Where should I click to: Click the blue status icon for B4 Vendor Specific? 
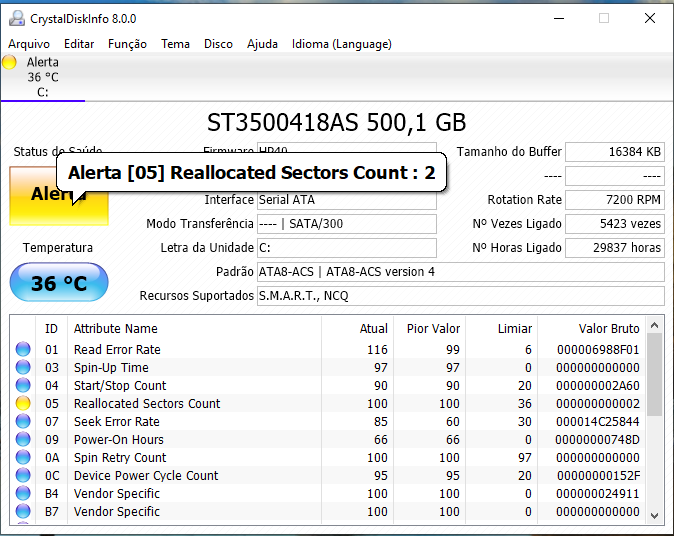click(x=23, y=493)
